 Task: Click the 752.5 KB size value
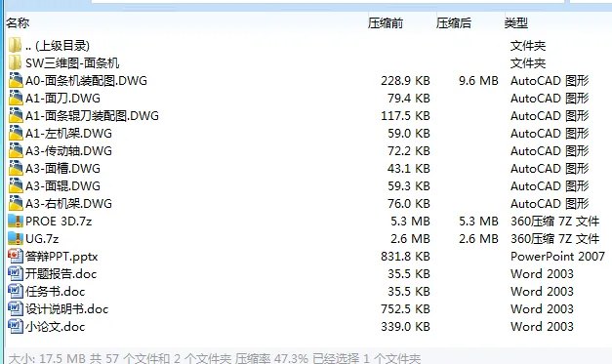coord(405,309)
